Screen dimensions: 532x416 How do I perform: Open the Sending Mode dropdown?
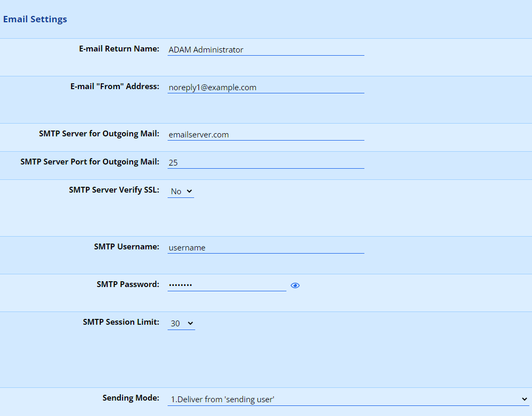(x=348, y=399)
